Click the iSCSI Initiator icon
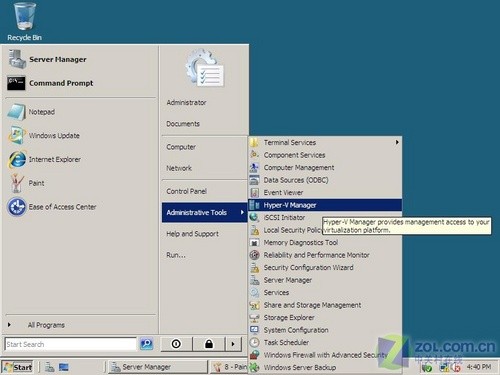 (x=254, y=218)
